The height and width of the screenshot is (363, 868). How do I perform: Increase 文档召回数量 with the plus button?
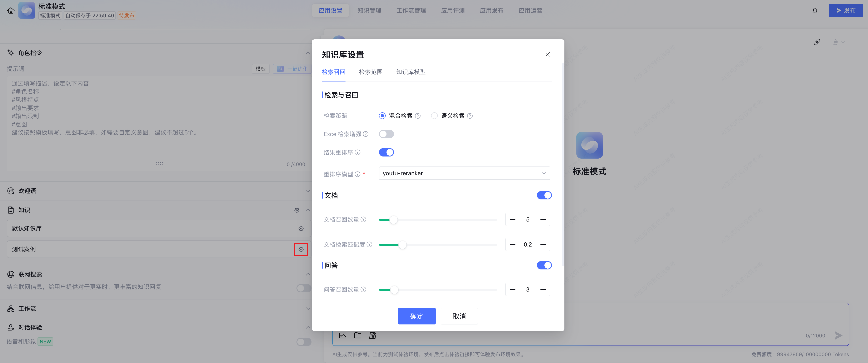[x=543, y=220]
